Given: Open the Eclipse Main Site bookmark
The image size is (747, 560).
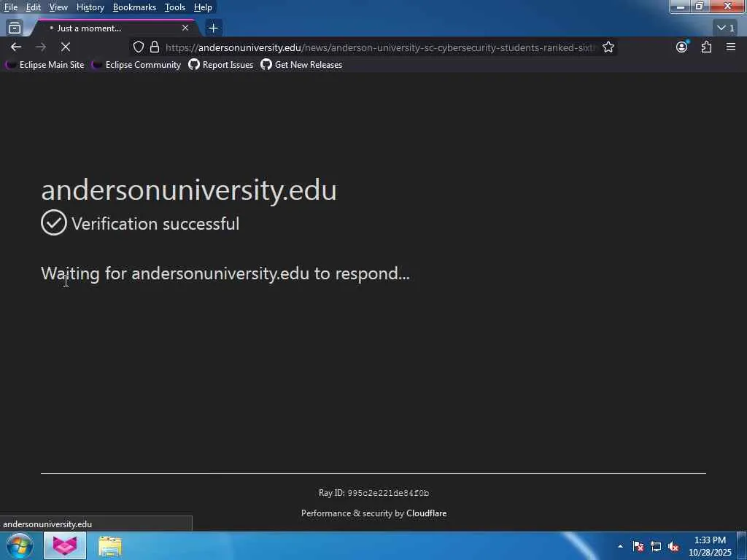Looking at the screenshot, I should (x=44, y=65).
